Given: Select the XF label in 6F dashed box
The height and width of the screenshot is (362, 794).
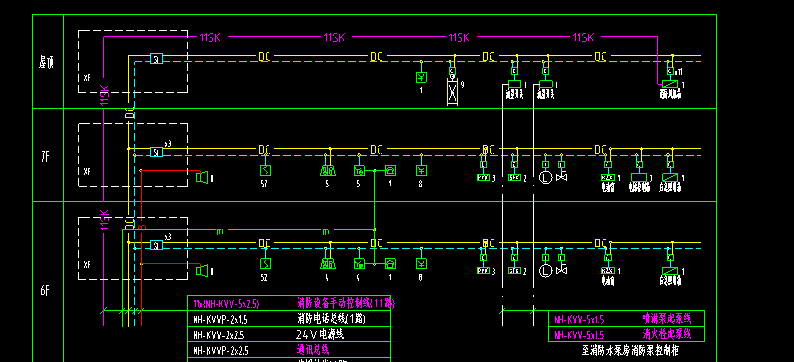Looking at the screenshot, I should pyautogui.click(x=87, y=264).
